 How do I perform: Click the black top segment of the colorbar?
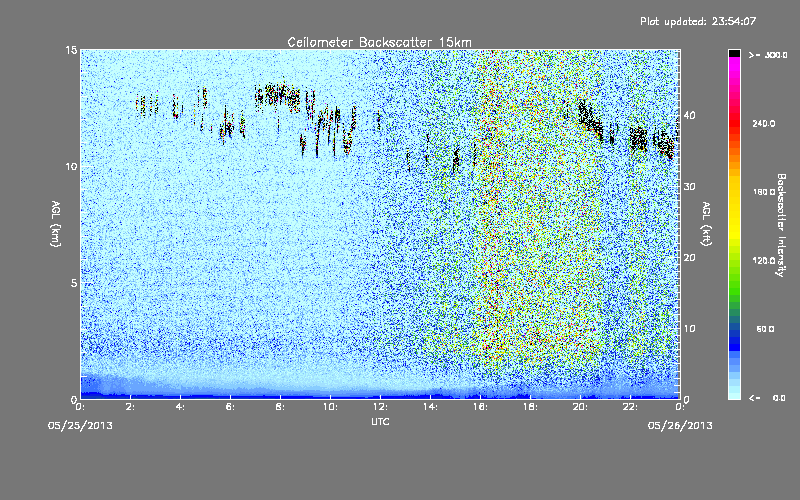pyautogui.click(x=734, y=53)
